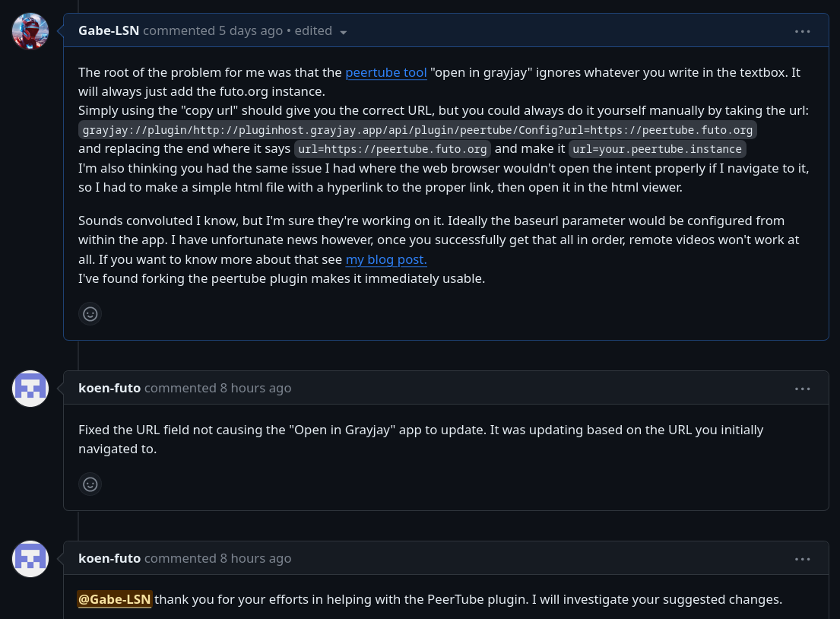Open Gabe-LSN's profile avatar
This screenshot has width=840, height=619.
coord(30,31)
